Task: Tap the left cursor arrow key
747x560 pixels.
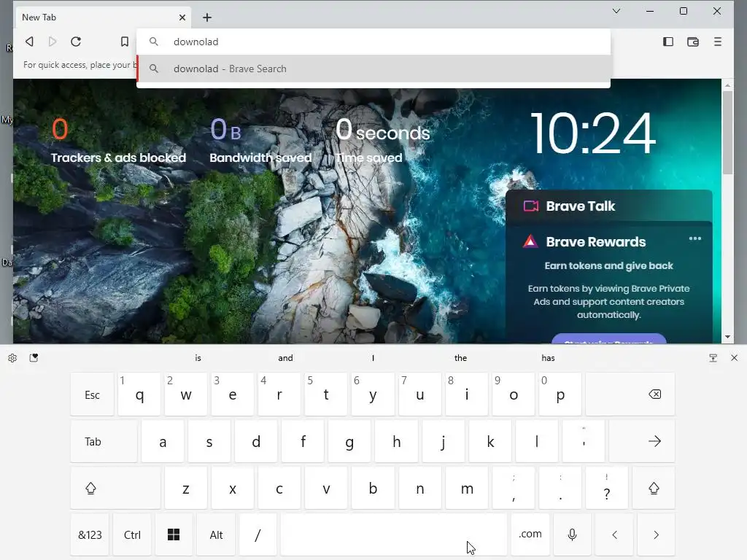Action: pos(614,534)
